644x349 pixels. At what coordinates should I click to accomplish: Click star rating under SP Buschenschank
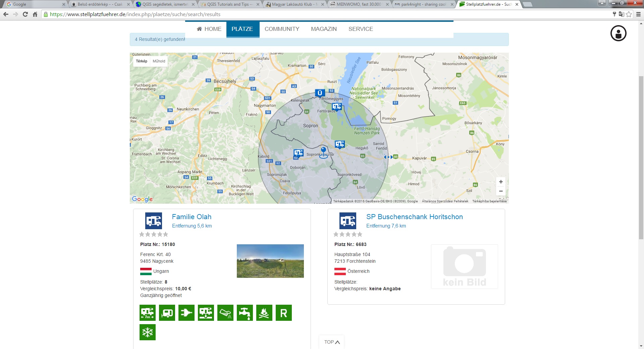point(348,234)
